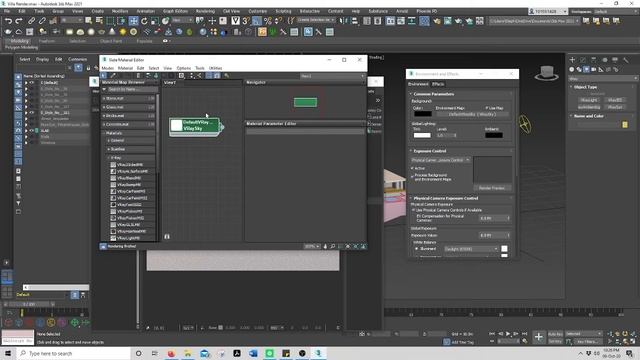
Task: Toggle Process Background and Environment Maps checkbox
Action: [412, 176]
